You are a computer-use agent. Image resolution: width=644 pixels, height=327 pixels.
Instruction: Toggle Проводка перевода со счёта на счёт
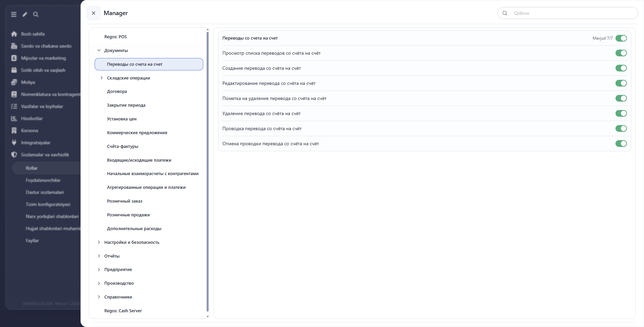click(x=621, y=128)
